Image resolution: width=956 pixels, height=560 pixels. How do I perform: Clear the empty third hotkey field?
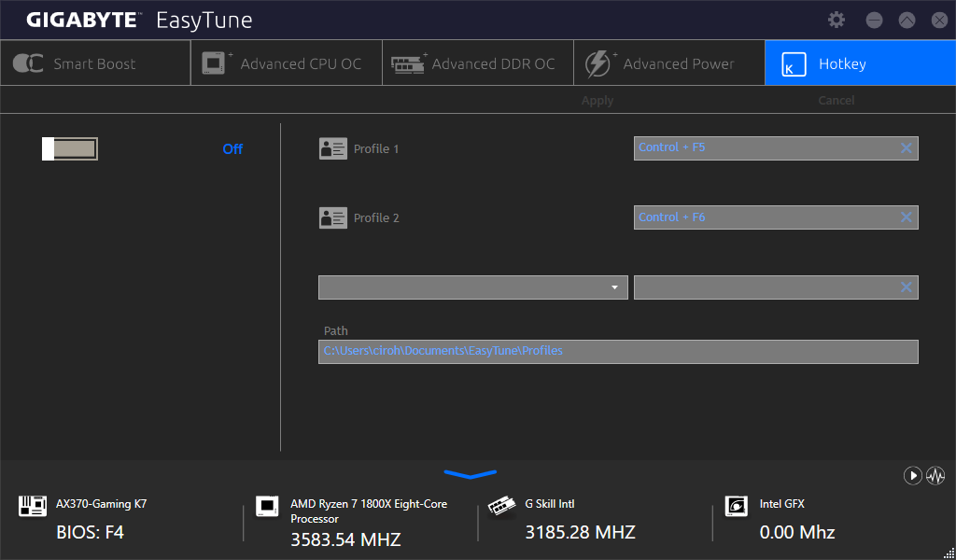[x=906, y=287]
